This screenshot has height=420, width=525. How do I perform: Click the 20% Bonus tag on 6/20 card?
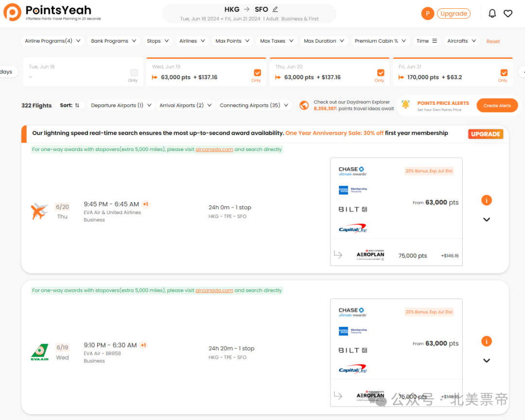429,171
